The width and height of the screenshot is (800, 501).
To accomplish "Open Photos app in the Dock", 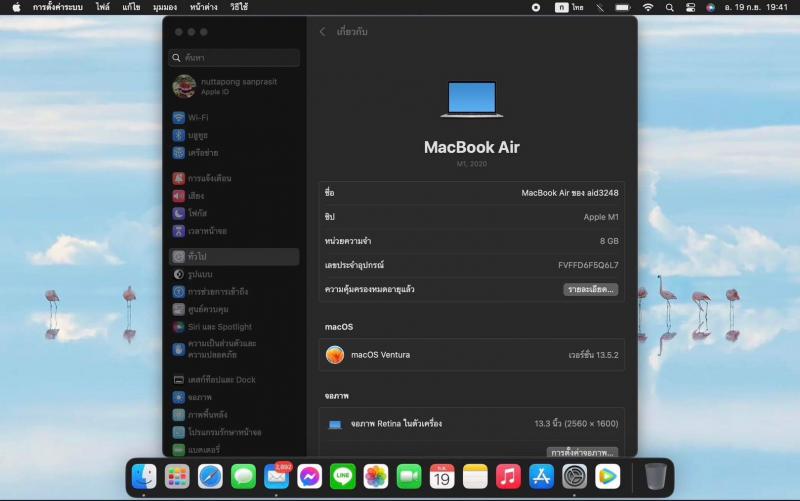I will point(376,477).
